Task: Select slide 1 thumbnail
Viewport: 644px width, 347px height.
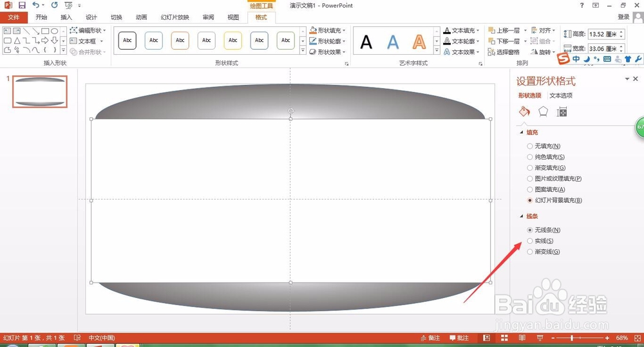Action: pos(40,91)
